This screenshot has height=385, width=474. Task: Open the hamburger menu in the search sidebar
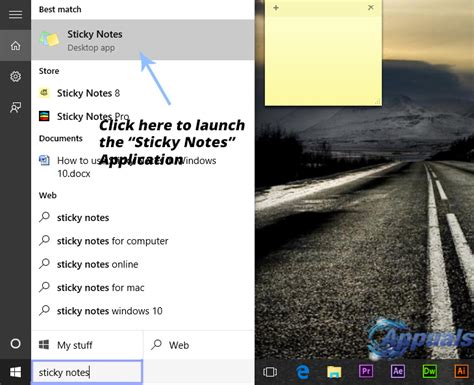(15, 15)
